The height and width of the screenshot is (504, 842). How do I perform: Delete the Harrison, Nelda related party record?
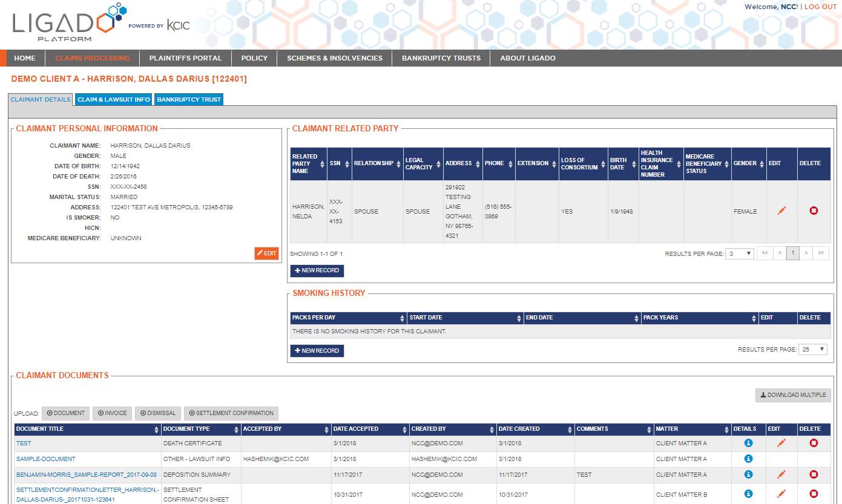click(x=814, y=211)
